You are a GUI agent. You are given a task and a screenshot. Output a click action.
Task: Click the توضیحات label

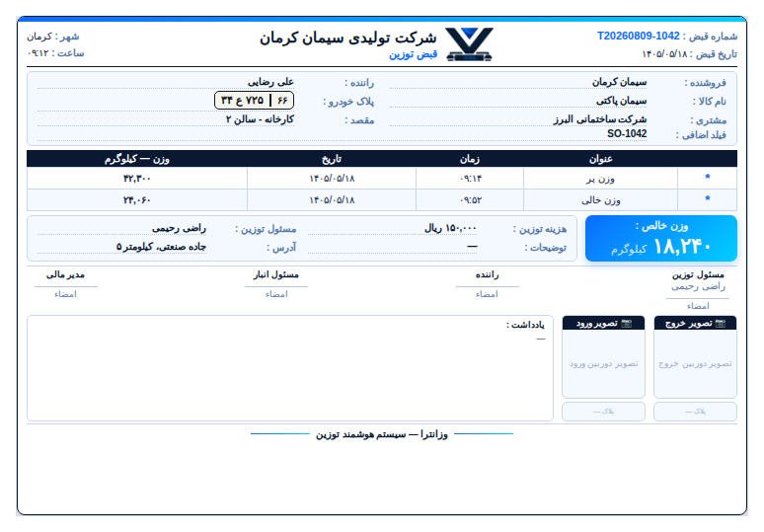[x=545, y=248]
